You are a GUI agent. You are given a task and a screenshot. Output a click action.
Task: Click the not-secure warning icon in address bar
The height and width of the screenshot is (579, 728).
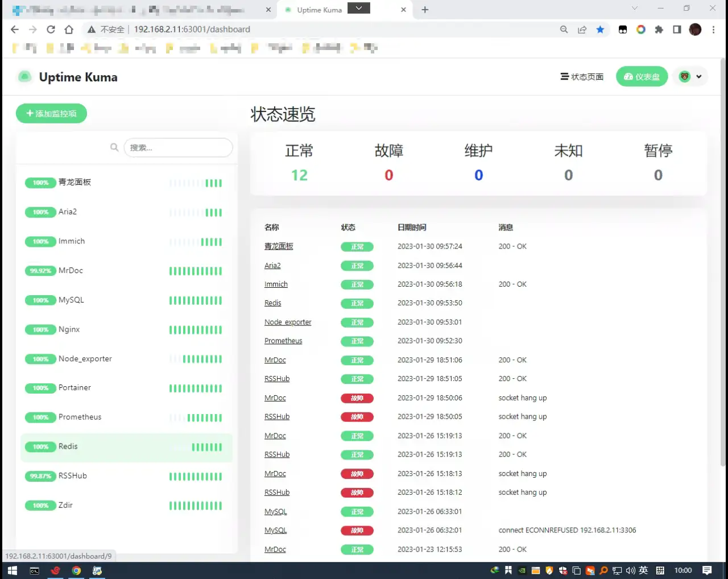91,30
